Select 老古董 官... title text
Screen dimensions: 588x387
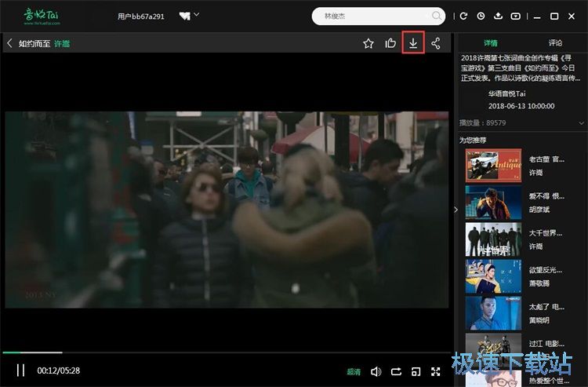point(546,159)
